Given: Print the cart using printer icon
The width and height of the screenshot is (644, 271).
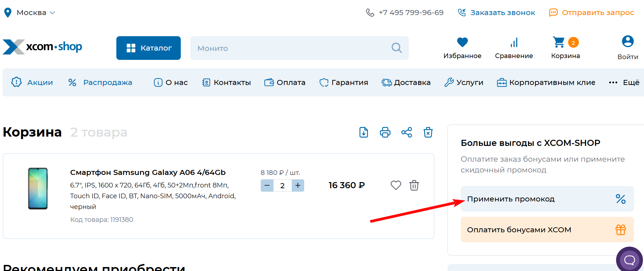Looking at the screenshot, I should [385, 132].
